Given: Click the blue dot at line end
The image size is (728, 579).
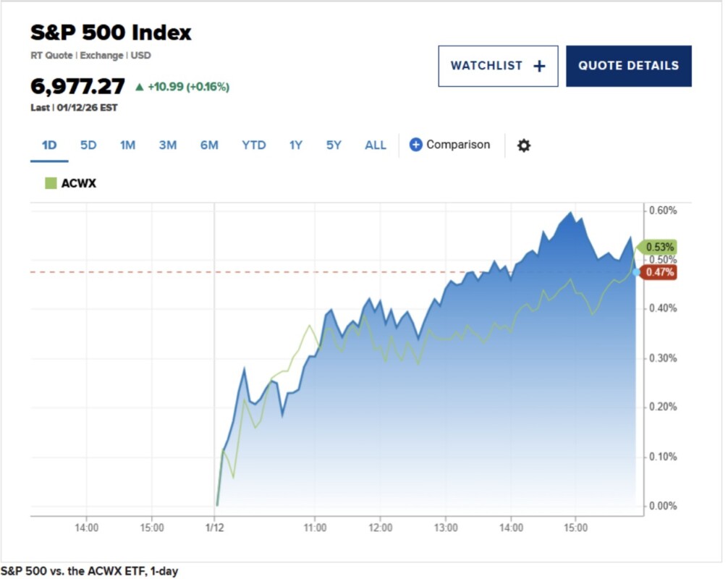Looking at the screenshot, I should click(x=637, y=272).
